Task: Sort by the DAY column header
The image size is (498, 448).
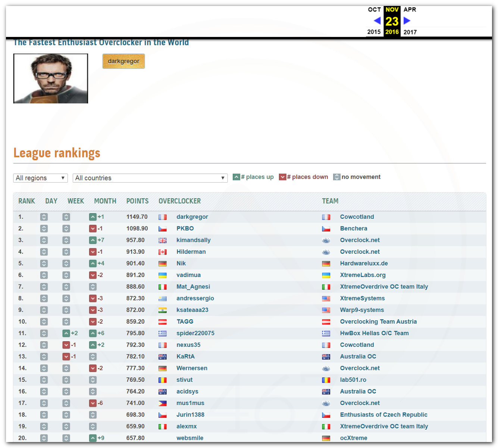Action: point(51,201)
